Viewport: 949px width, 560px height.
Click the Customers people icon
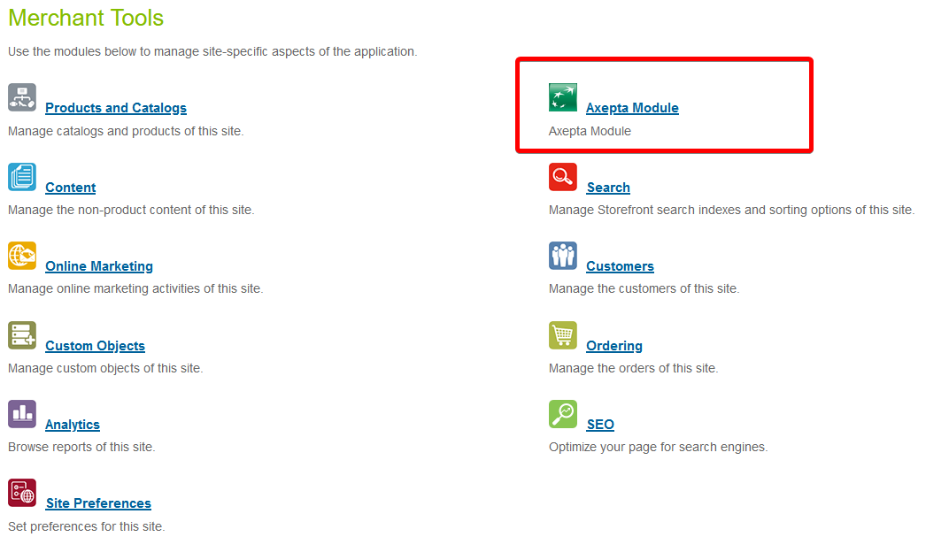(562, 256)
